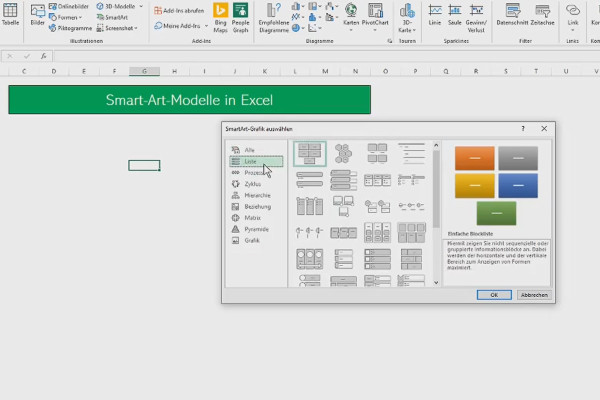Click the Smart-Art-Modelle in Excel banner
Viewport: 600px width, 400px height.
tap(189, 100)
